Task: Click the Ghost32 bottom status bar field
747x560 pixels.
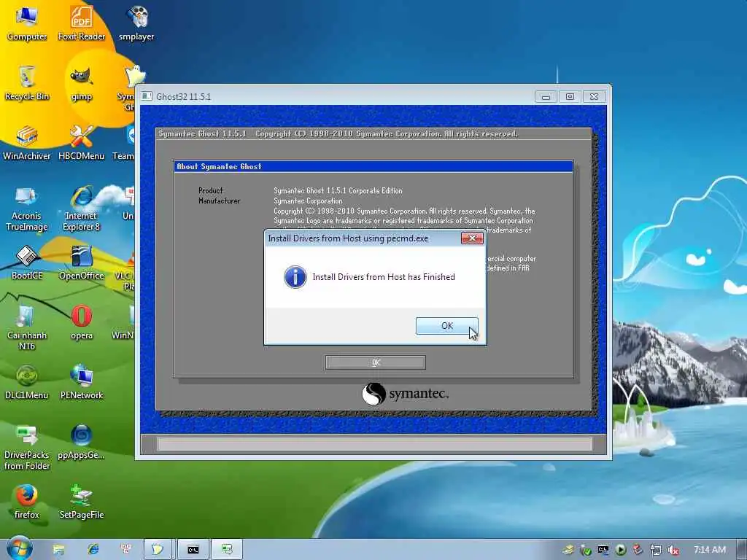Action: tap(374, 444)
